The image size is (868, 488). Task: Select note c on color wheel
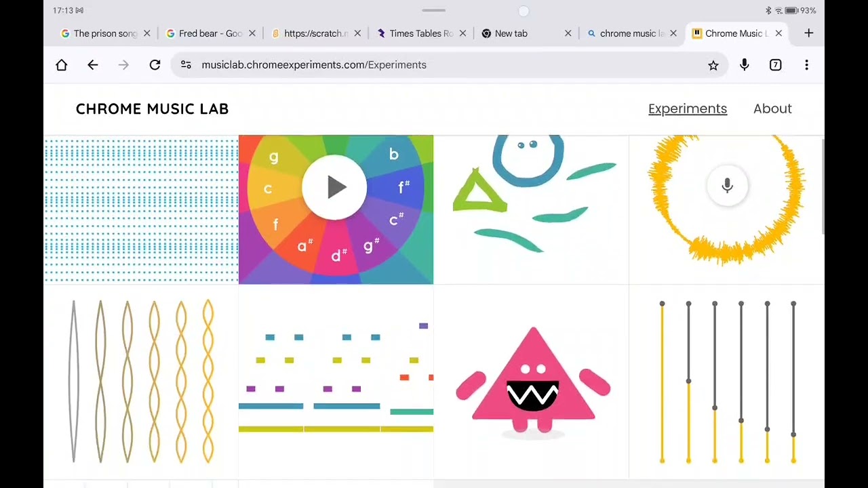[x=267, y=189]
